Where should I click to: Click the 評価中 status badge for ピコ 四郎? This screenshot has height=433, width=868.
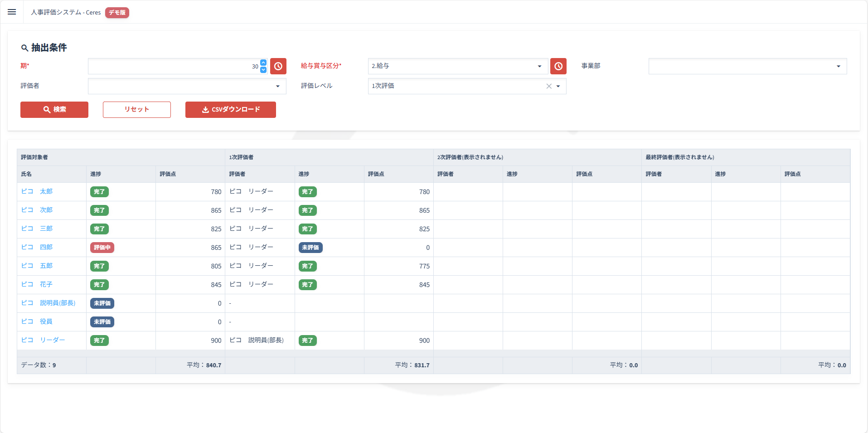(x=102, y=248)
